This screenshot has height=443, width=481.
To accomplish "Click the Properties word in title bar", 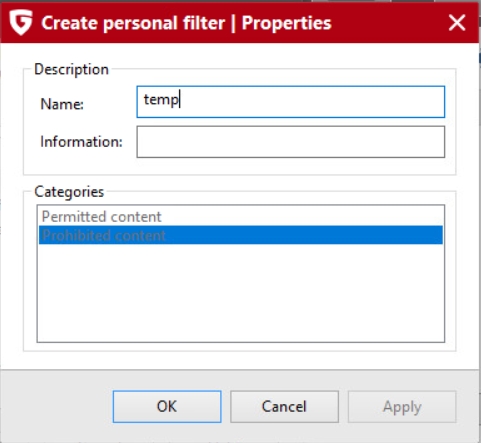I will coord(287,23).
